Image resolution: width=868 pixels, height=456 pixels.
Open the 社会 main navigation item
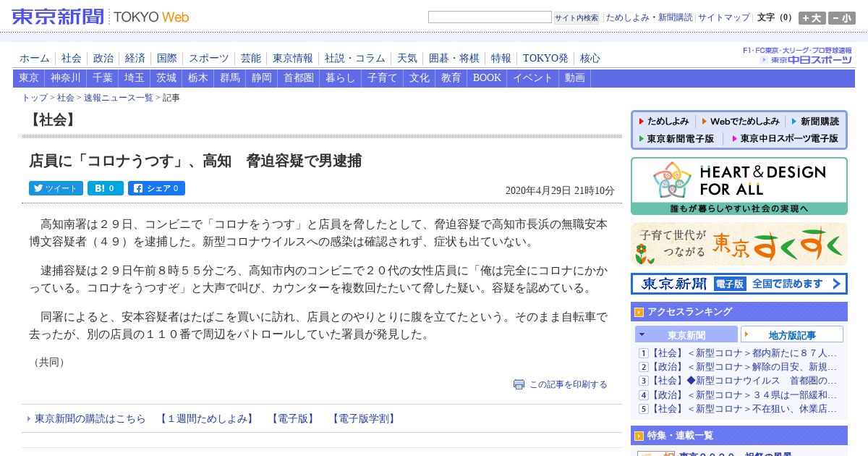72,59
